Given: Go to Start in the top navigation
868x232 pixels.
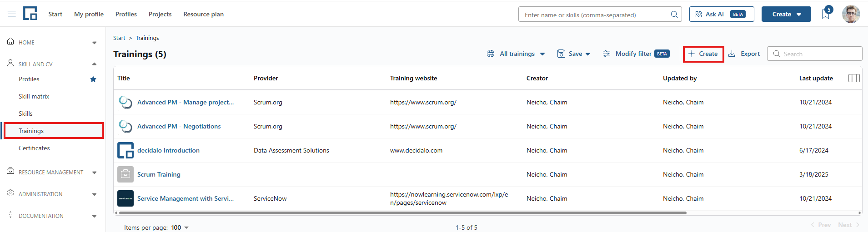Looking at the screenshot, I should (55, 14).
